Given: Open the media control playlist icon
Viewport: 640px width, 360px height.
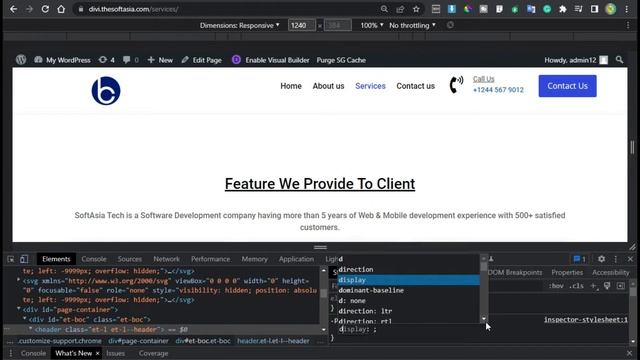Looking at the screenshot, I should [x=578, y=9].
